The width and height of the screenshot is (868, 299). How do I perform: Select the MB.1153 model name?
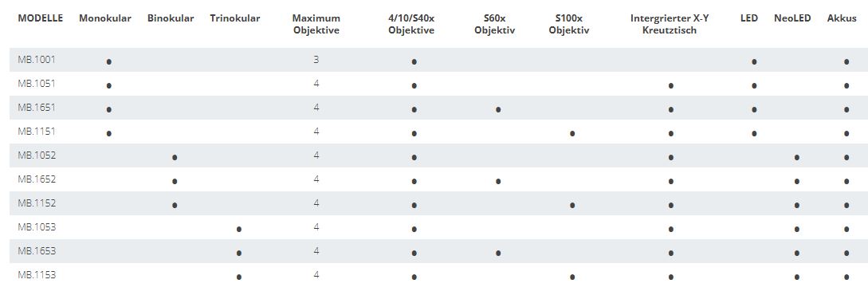(37, 274)
